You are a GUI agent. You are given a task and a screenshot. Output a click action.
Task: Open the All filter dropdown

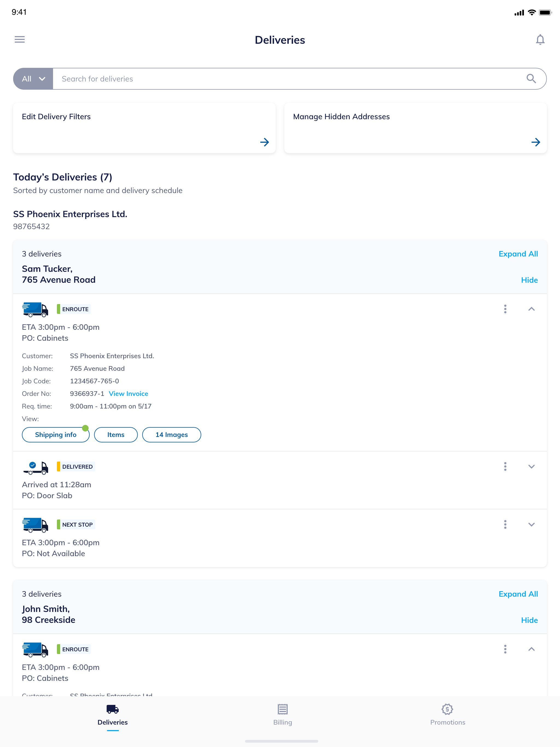[33, 79]
